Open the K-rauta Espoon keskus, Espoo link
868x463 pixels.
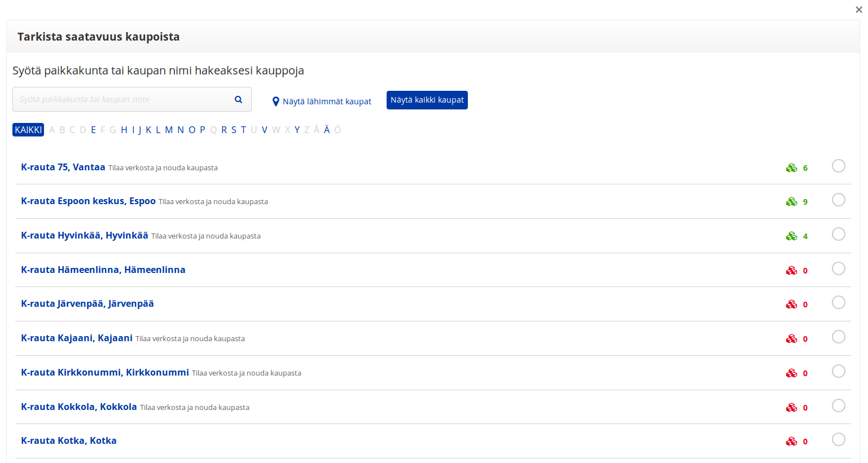click(88, 201)
